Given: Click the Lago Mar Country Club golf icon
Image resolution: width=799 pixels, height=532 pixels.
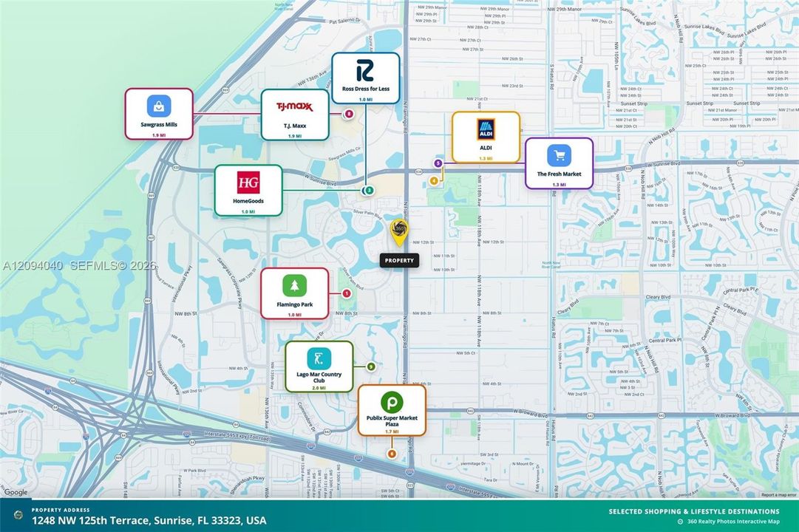Looking at the screenshot, I should pos(319,359).
